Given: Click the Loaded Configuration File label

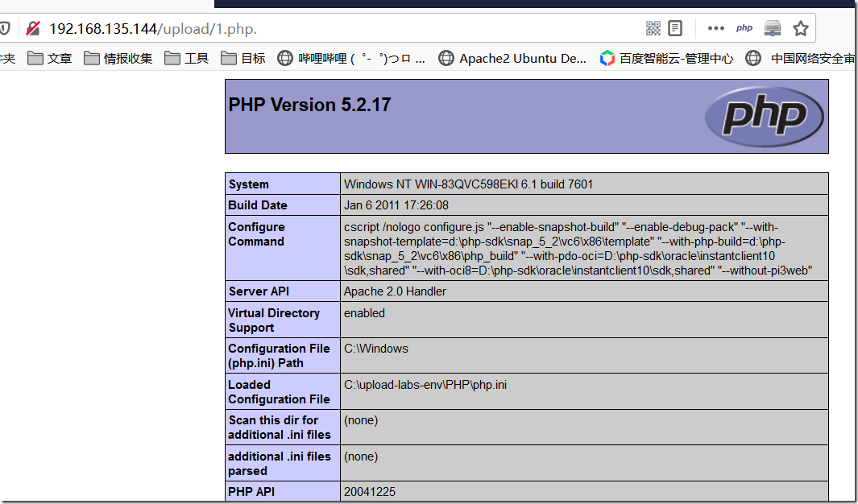Looking at the screenshot, I should pos(279,392).
